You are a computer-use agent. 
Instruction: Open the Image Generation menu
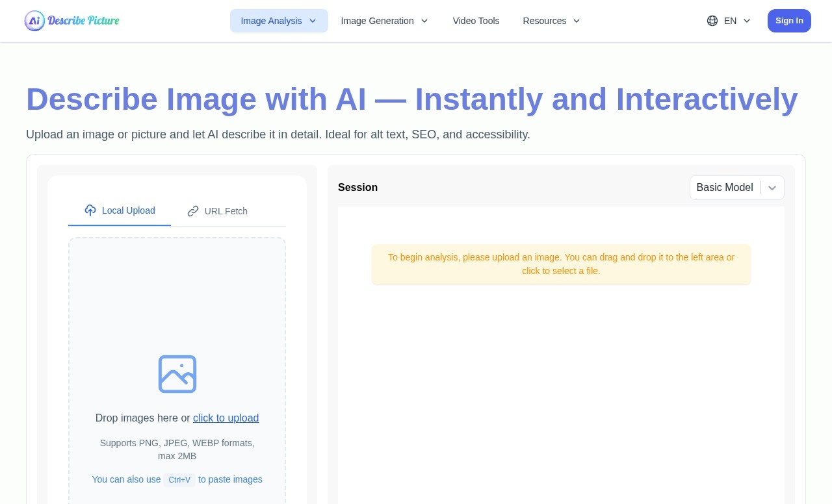click(x=385, y=21)
